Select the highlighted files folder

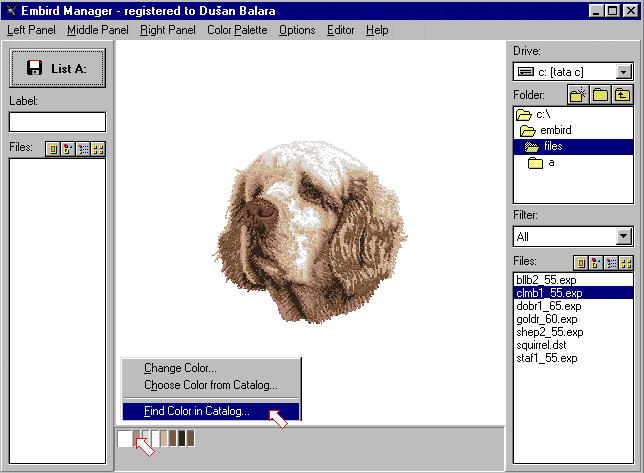573,147
